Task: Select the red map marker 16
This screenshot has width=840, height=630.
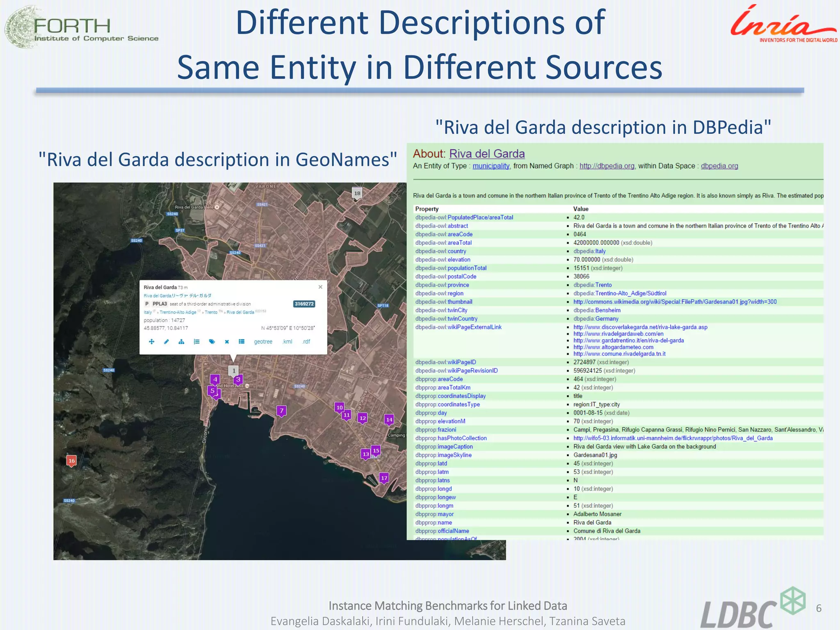Action: 71,461
